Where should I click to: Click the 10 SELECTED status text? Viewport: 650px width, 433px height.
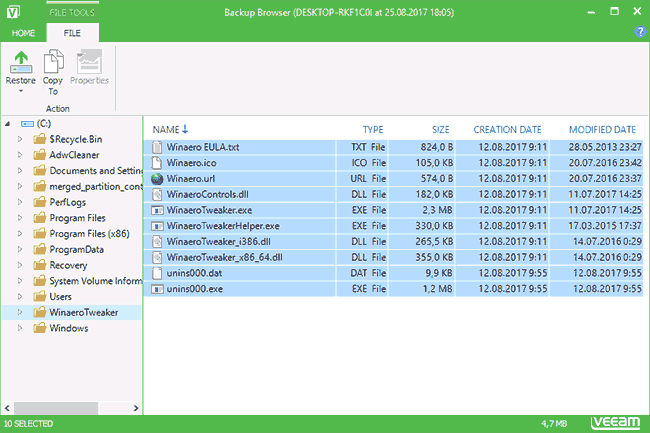tap(29, 423)
